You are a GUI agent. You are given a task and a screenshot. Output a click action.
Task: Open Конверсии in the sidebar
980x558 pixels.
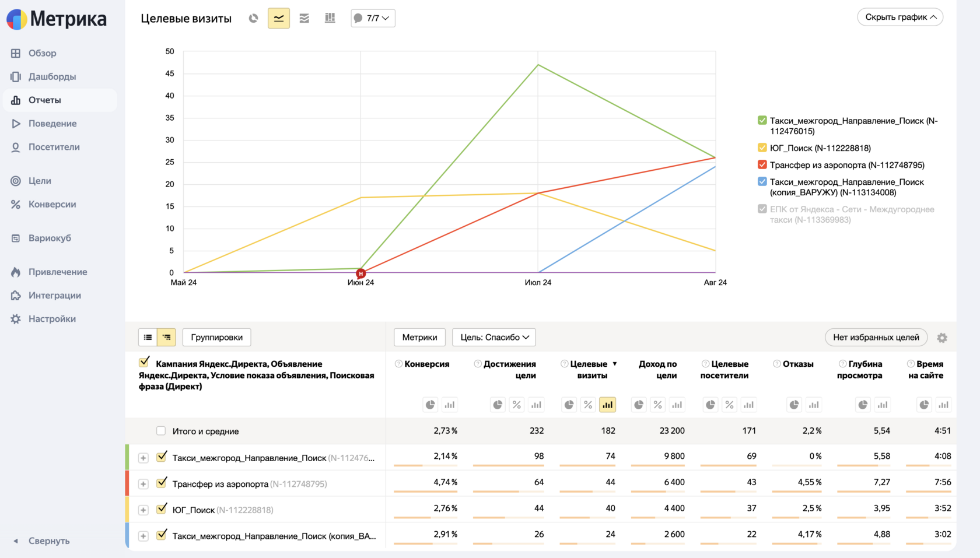(x=52, y=204)
